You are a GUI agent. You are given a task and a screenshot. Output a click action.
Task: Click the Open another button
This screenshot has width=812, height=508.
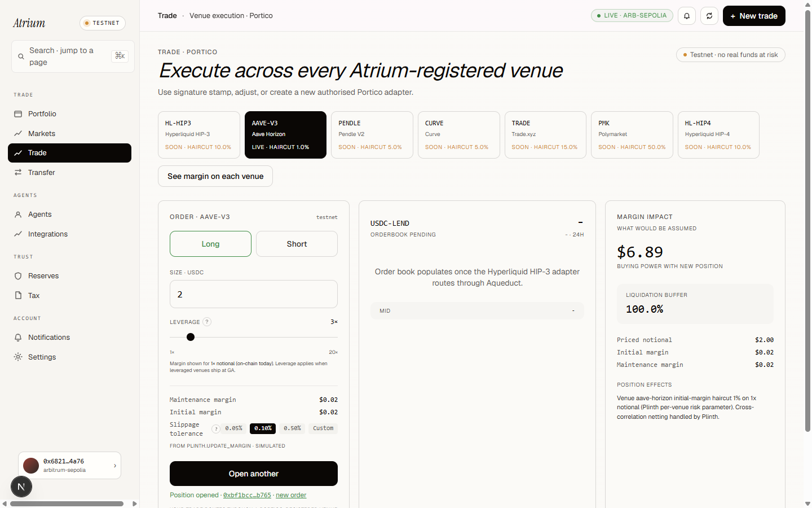click(x=254, y=474)
